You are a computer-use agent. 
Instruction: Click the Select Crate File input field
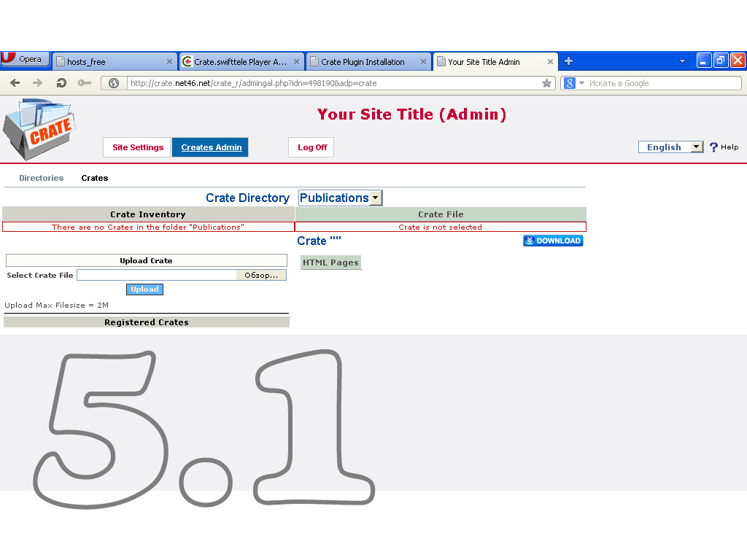tap(157, 275)
